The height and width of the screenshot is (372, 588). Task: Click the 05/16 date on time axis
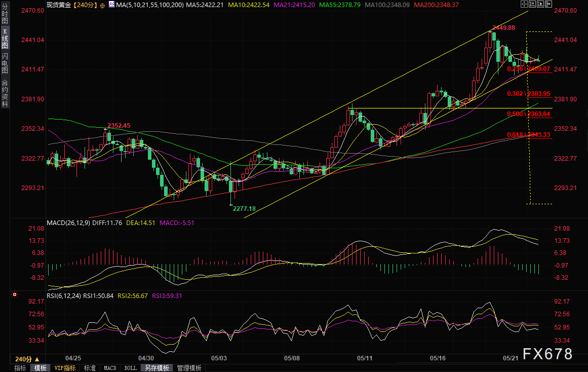coord(438,358)
